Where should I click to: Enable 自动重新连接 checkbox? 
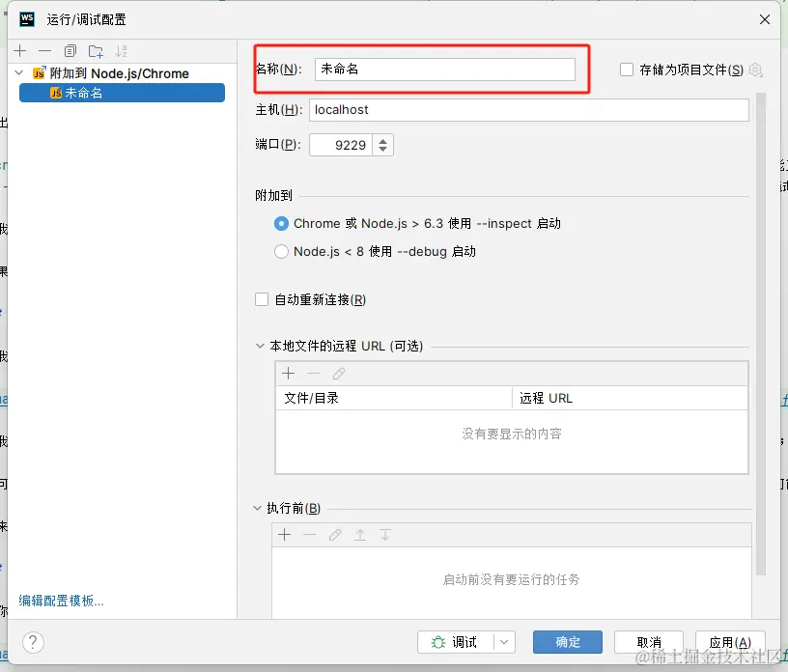tap(262, 299)
